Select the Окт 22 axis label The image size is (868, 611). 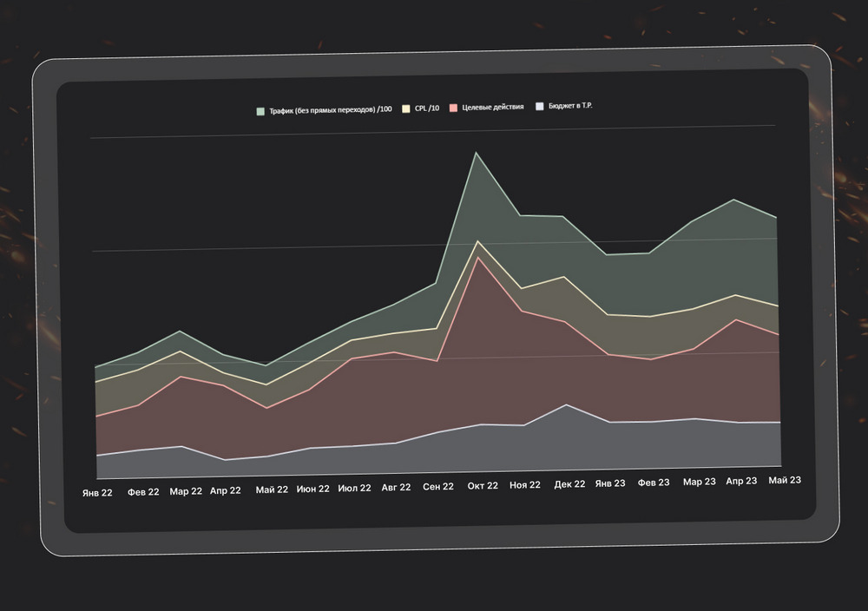click(483, 486)
